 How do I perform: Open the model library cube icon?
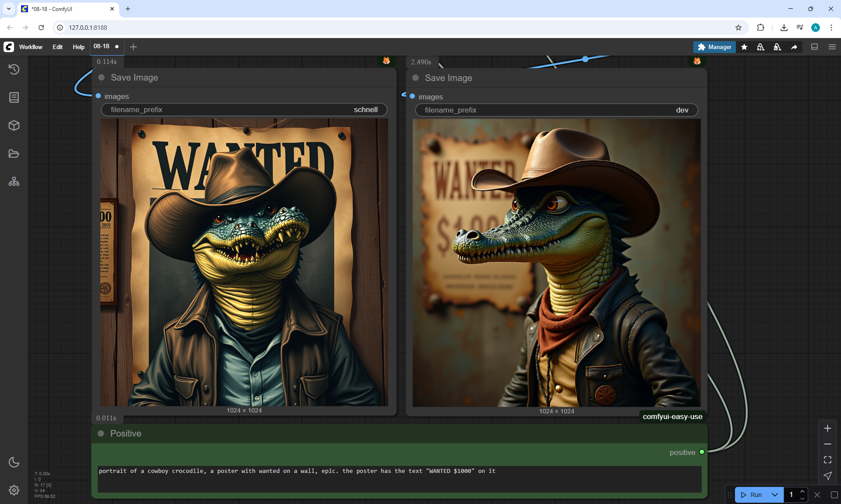click(14, 126)
